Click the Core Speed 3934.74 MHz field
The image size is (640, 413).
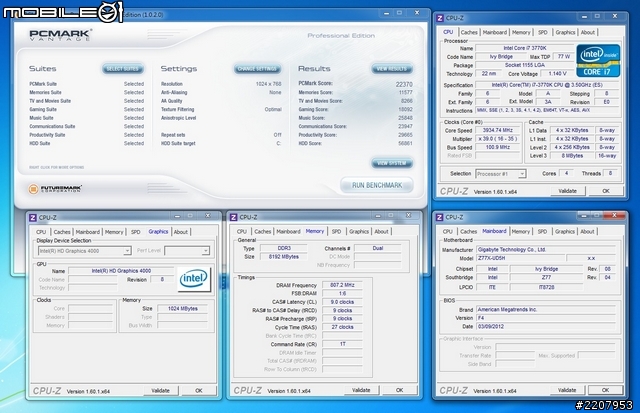[x=498, y=131]
